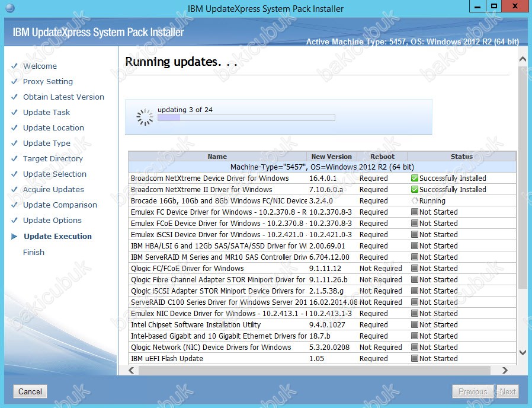Image resolution: width=532 pixels, height=408 pixels.
Task: Select the Obtain Latest Version step
Action: coord(63,97)
